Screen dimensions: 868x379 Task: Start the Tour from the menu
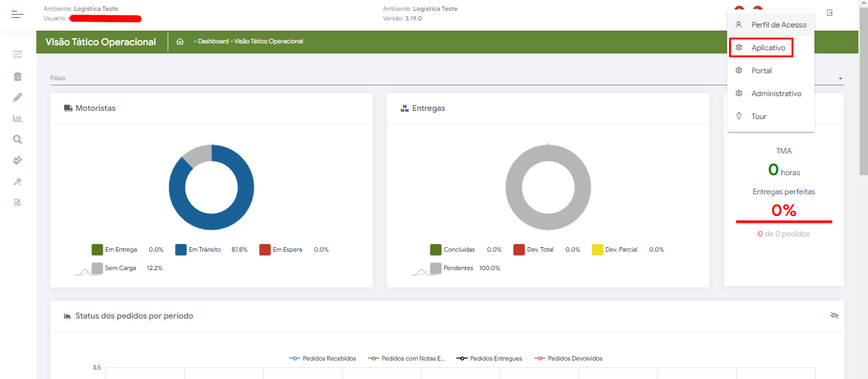coord(758,117)
